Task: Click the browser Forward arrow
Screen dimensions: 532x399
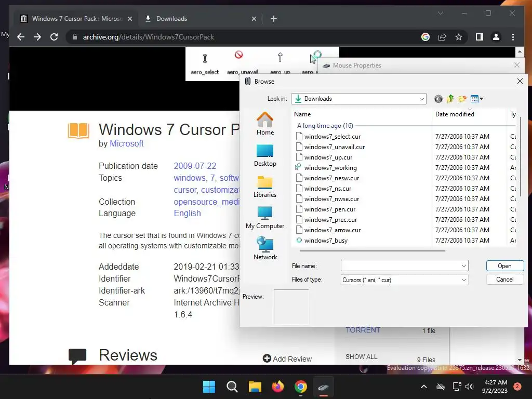Action: point(37,37)
